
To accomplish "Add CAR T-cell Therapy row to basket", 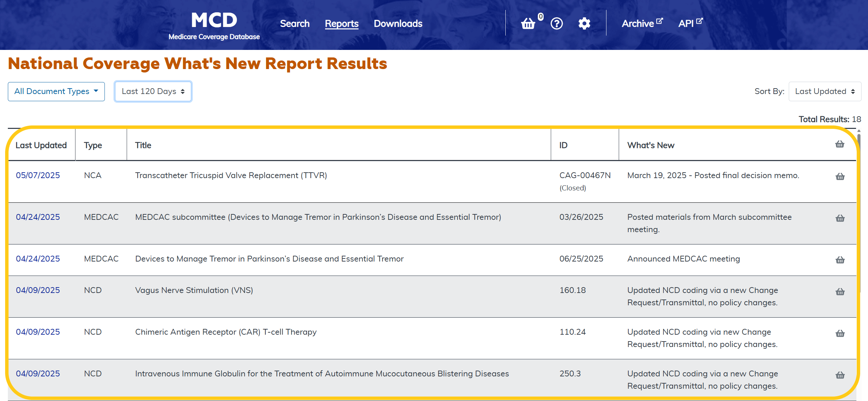I will tap(840, 333).
